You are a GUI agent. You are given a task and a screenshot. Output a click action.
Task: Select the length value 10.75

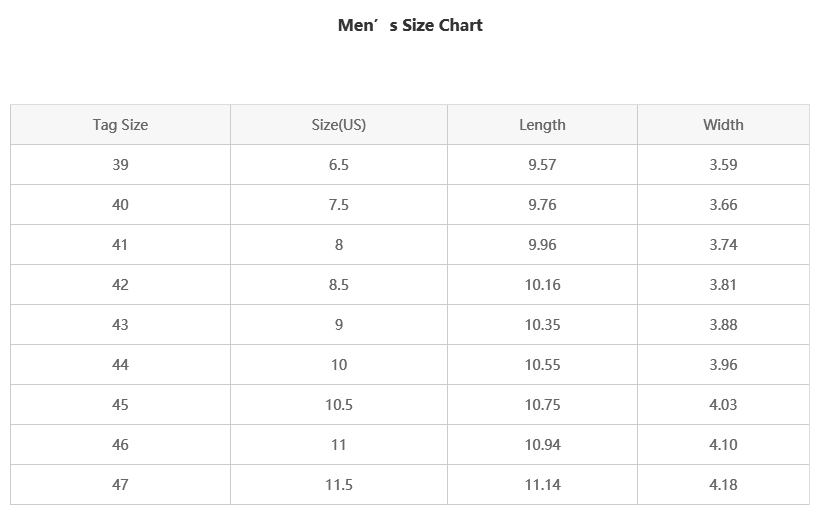click(x=542, y=405)
